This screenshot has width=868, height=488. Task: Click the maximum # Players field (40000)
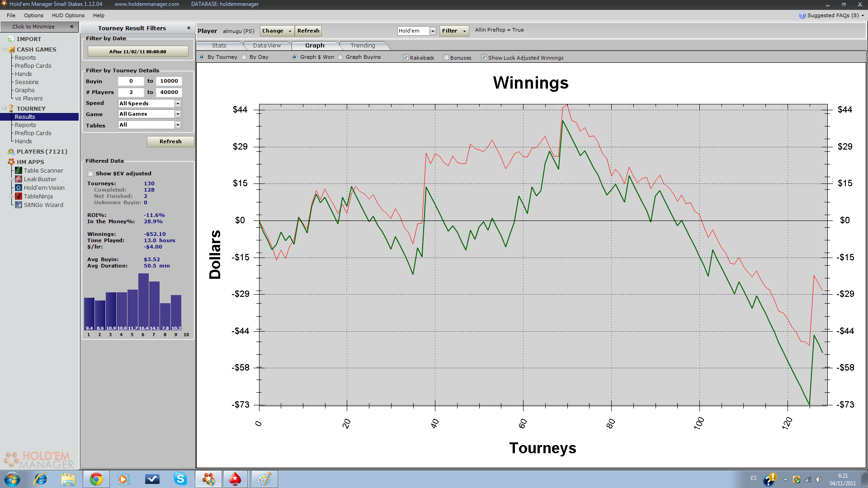(169, 92)
